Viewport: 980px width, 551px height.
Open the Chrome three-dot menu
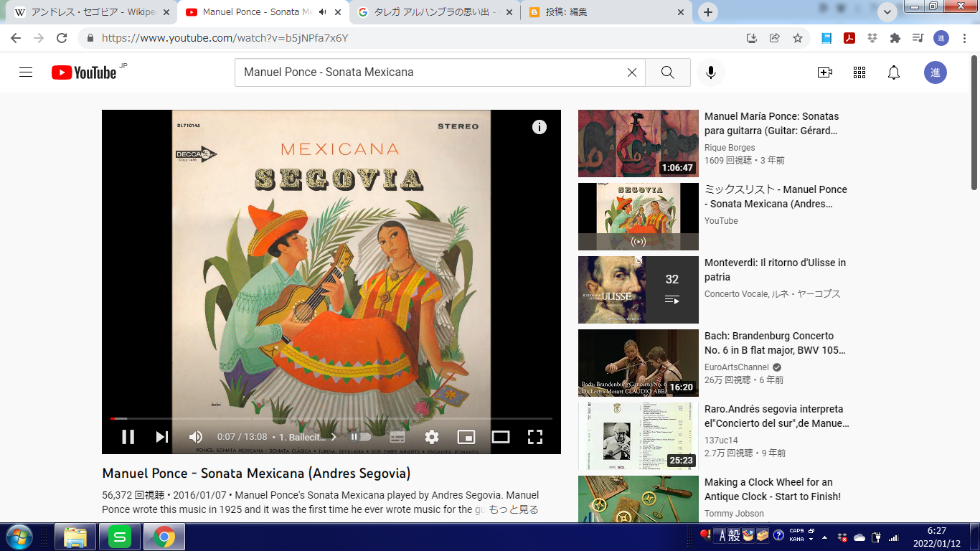(964, 38)
